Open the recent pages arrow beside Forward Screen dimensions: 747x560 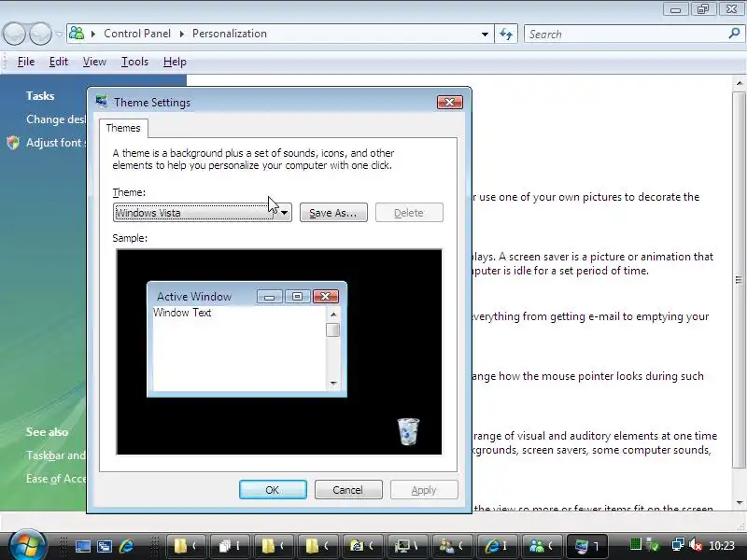tap(59, 35)
